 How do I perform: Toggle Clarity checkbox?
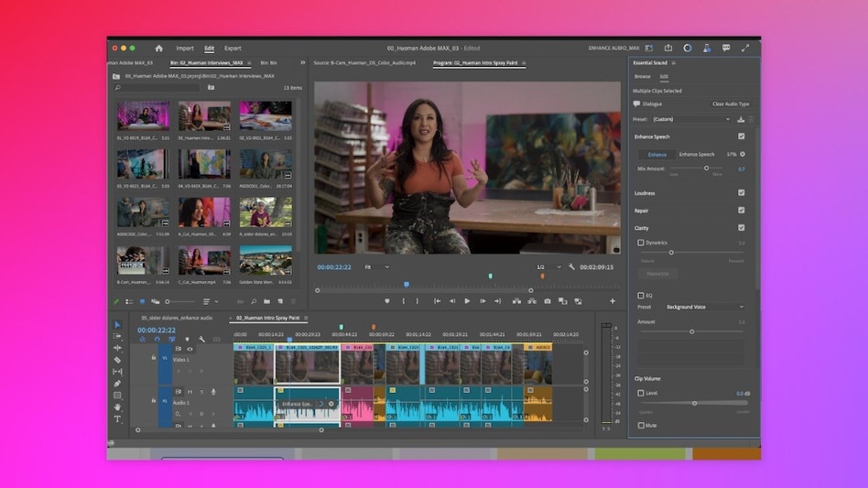click(742, 227)
